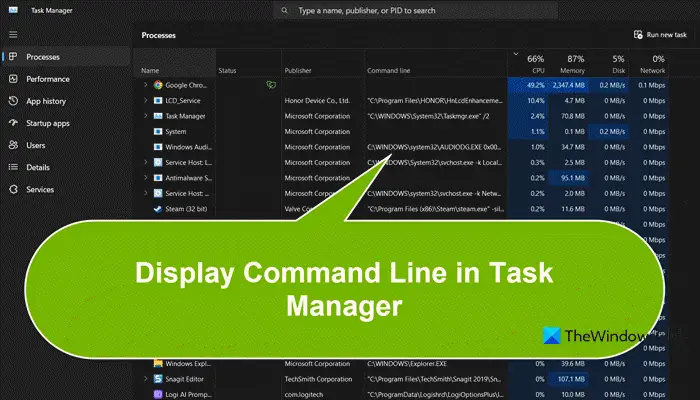Image resolution: width=700 pixels, height=400 pixels.
Task: Click the Startup apps gauge icon
Action: [x=13, y=123]
